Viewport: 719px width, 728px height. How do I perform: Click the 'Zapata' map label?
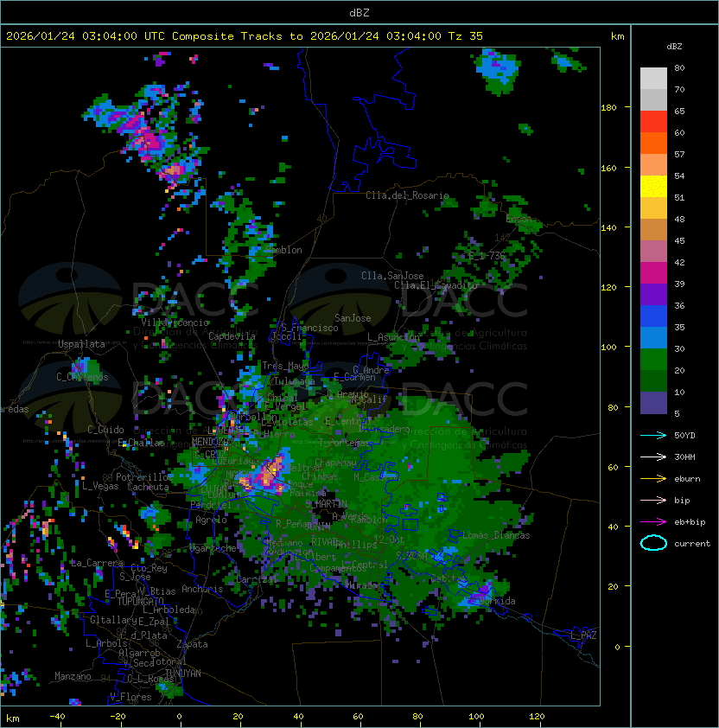192,644
